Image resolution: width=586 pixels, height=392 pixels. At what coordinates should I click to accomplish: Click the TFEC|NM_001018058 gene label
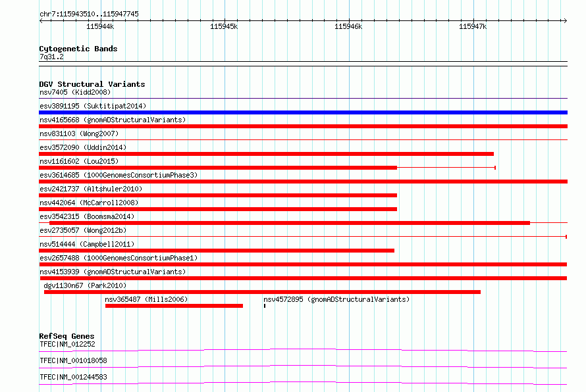tap(73, 360)
